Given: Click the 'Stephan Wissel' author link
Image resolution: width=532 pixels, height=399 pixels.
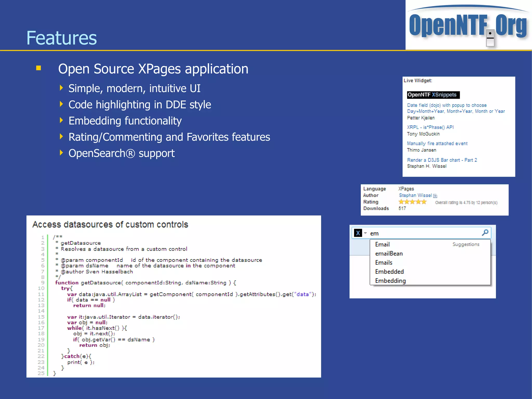Looking at the screenshot, I should coord(415,195).
